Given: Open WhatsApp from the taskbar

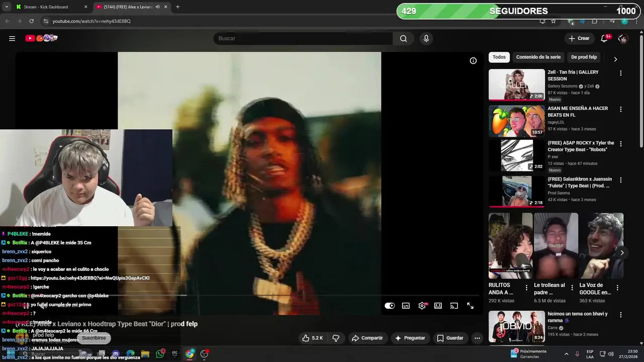Looking at the screenshot, I should coord(160,354).
